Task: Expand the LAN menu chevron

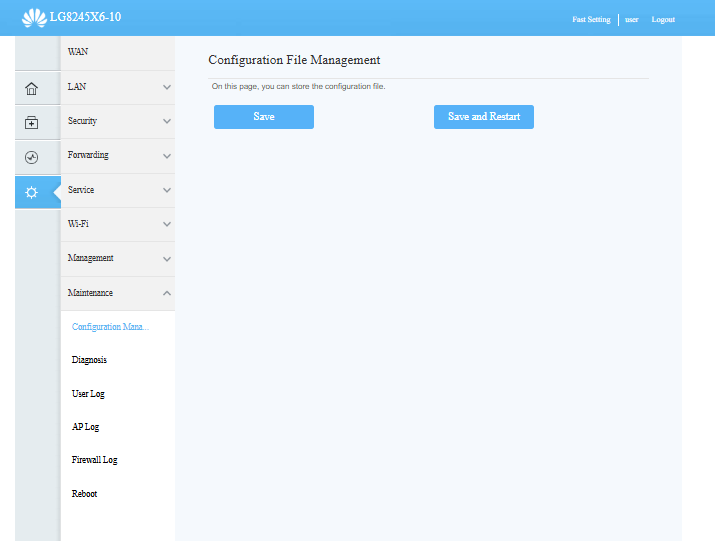Action: [x=167, y=88]
